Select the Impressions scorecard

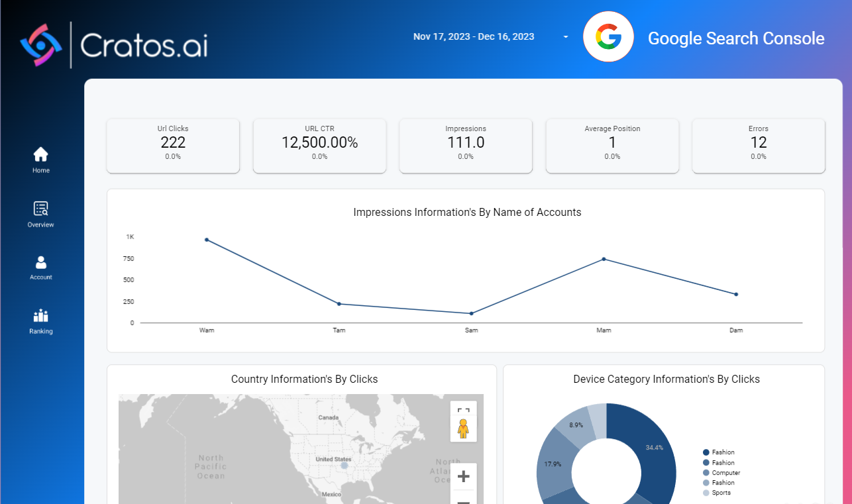(466, 146)
